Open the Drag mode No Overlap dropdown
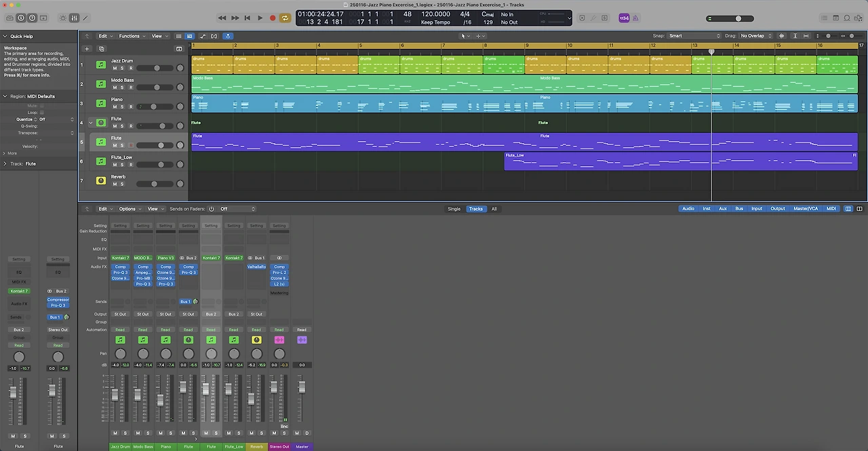868x451 pixels. (x=755, y=36)
